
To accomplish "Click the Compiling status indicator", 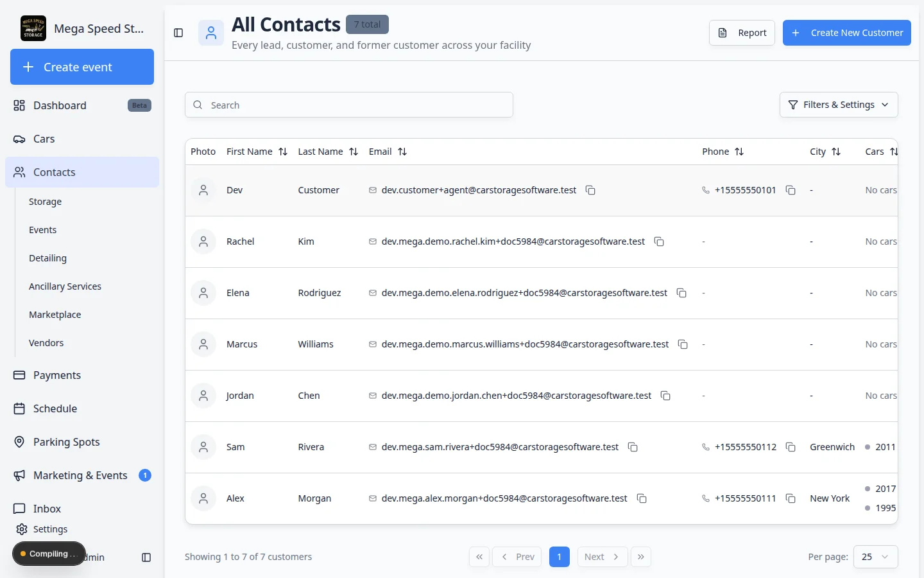I will (49, 554).
